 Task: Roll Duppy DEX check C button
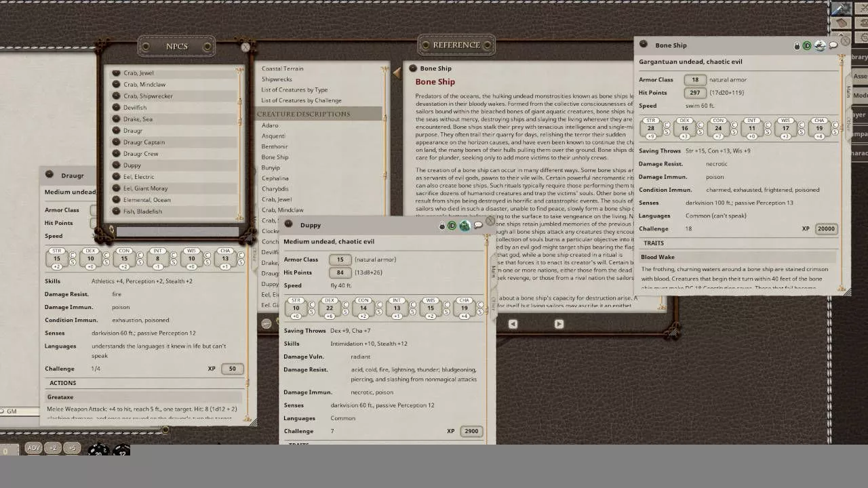coord(345,304)
